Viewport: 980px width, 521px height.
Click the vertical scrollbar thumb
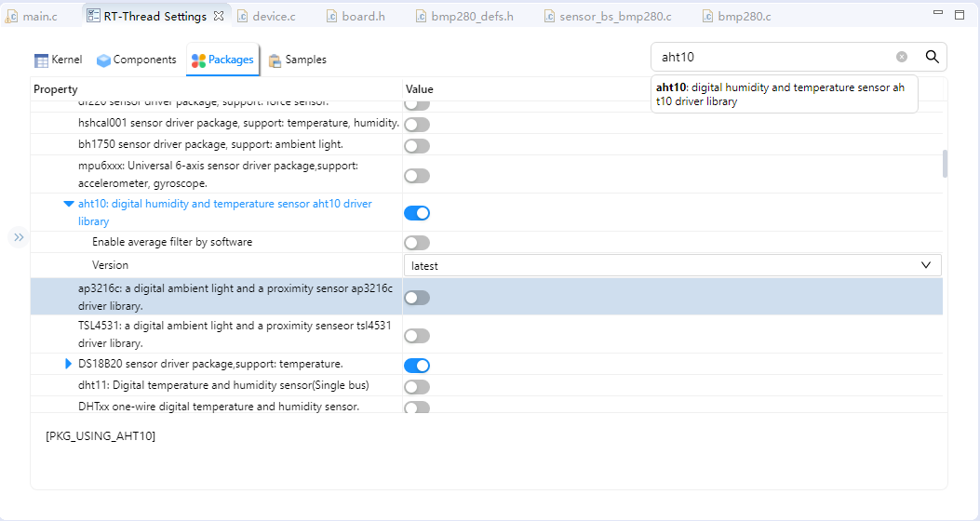click(x=945, y=164)
